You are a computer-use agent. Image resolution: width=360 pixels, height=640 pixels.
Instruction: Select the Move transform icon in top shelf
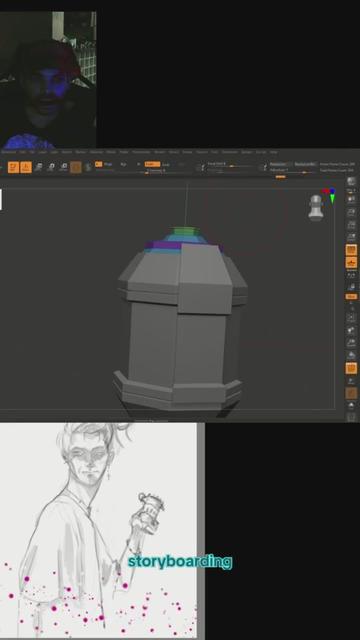pos(39,167)
